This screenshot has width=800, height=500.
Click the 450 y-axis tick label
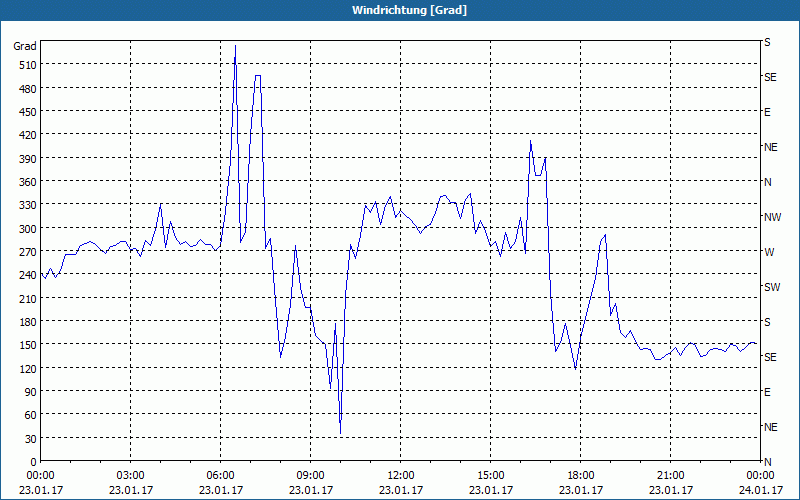pos(28,112)
